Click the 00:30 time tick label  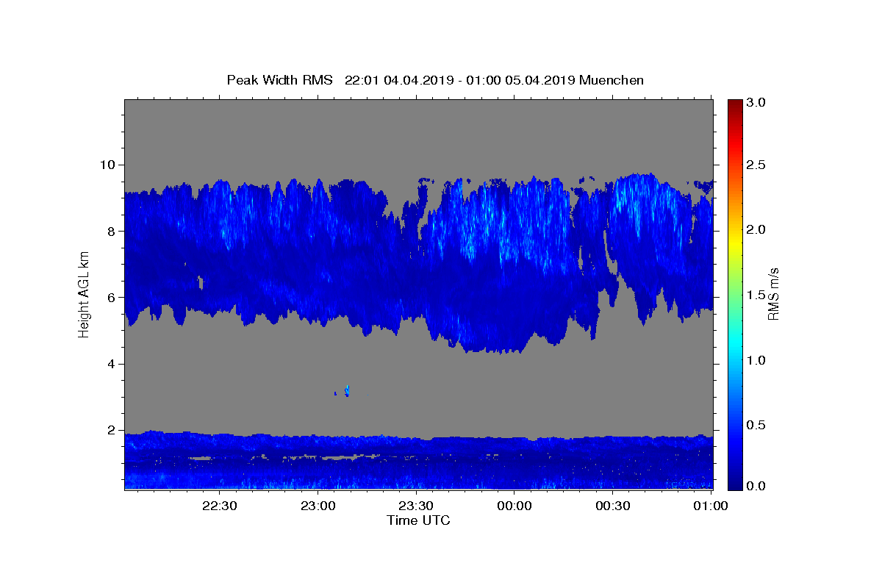tap(612, 506)
